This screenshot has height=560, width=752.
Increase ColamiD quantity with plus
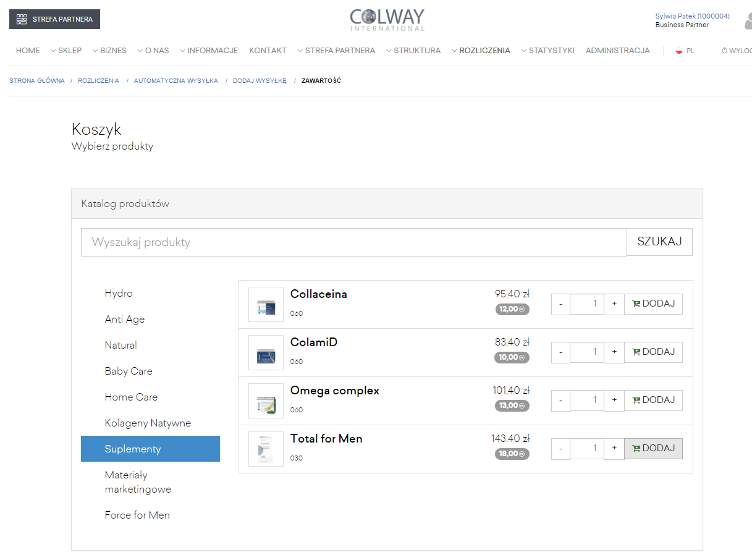[614, 352]
